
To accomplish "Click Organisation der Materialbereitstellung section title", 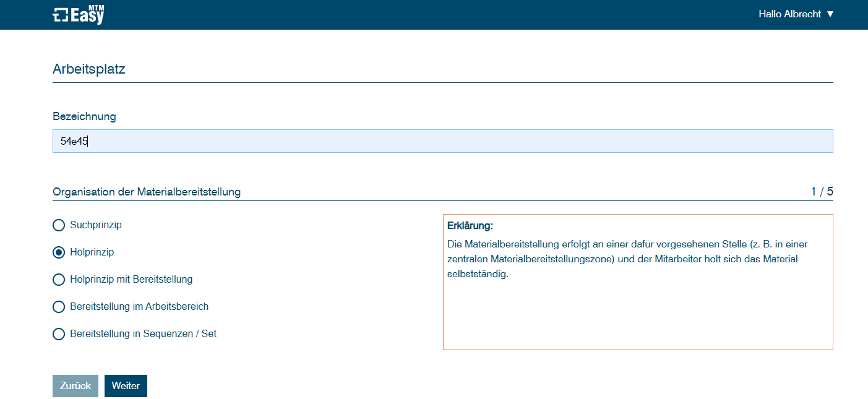I will pos(147,192).
